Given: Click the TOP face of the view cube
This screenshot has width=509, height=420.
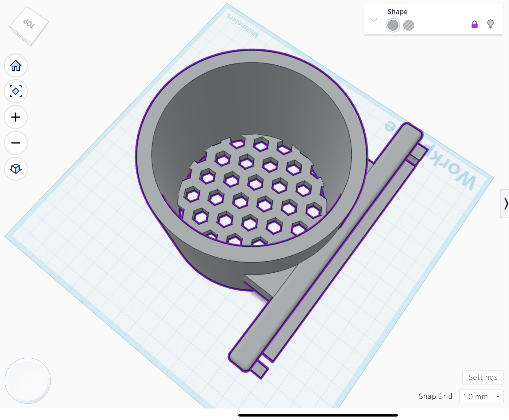Looking at the screenshot, I should [29, 24].
